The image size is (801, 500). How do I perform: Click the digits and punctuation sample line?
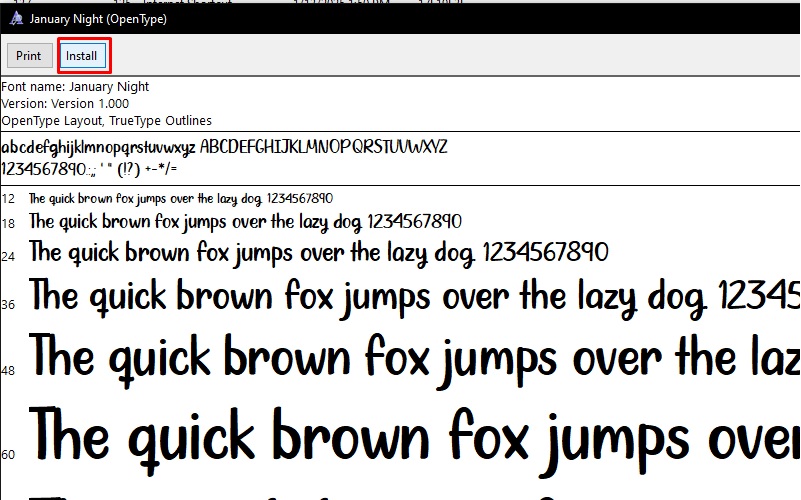pos(89,169)
